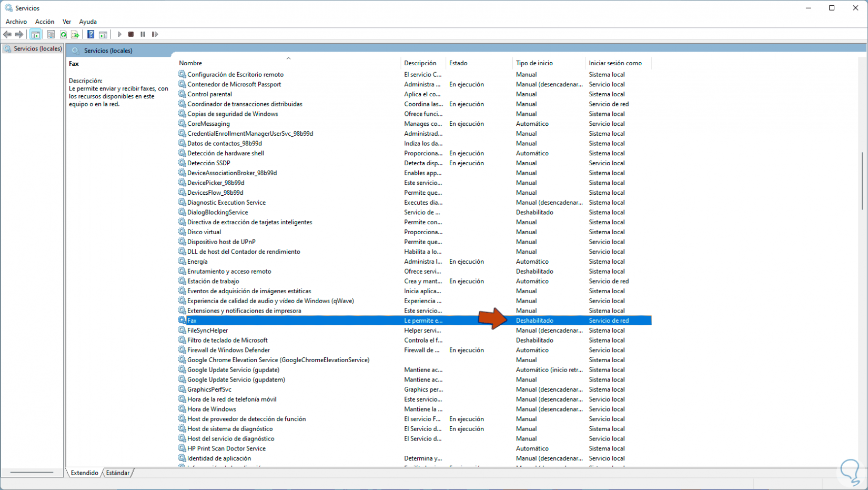Select the Hora de Windows service
Viewport: 868px width, 490px height.
[x=415, y=409]
